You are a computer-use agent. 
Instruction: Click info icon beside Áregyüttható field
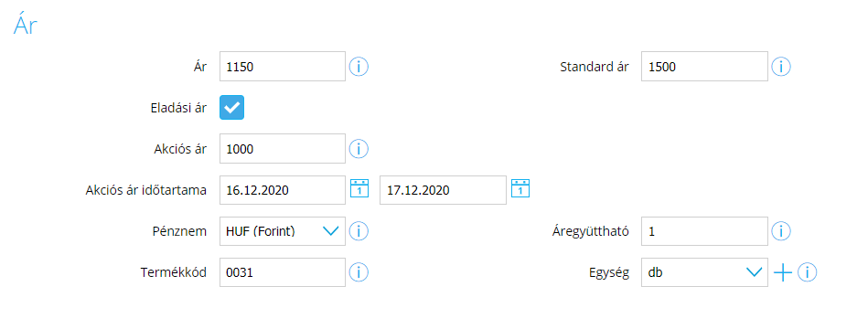point(780,231)
